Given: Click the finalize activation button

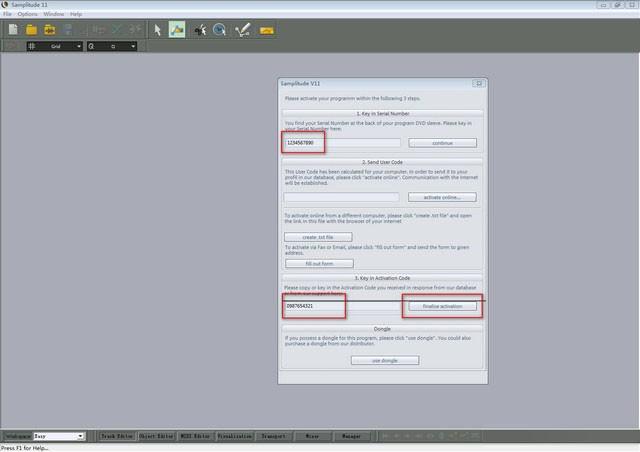Looking at the screenshot, I should pyautogui.click(x=443, y=305).
